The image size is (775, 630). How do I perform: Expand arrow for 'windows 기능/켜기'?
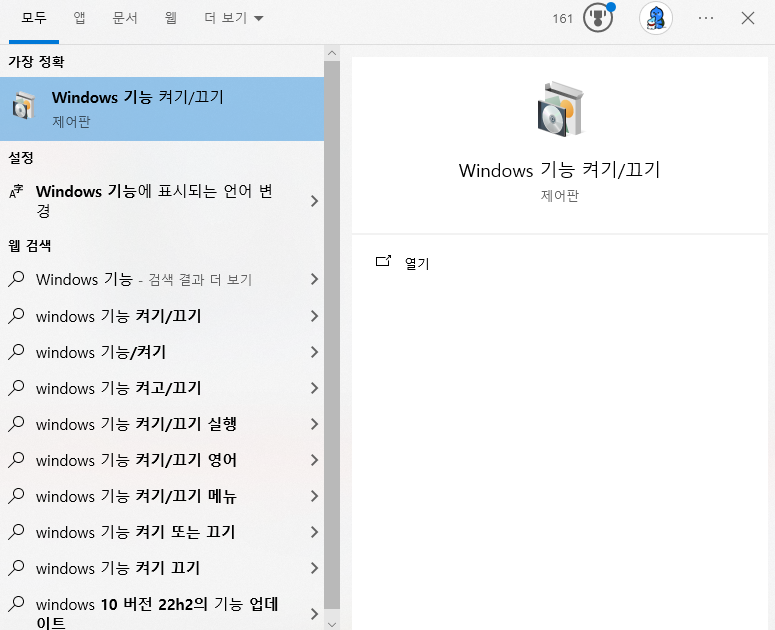tap(314, 352)
